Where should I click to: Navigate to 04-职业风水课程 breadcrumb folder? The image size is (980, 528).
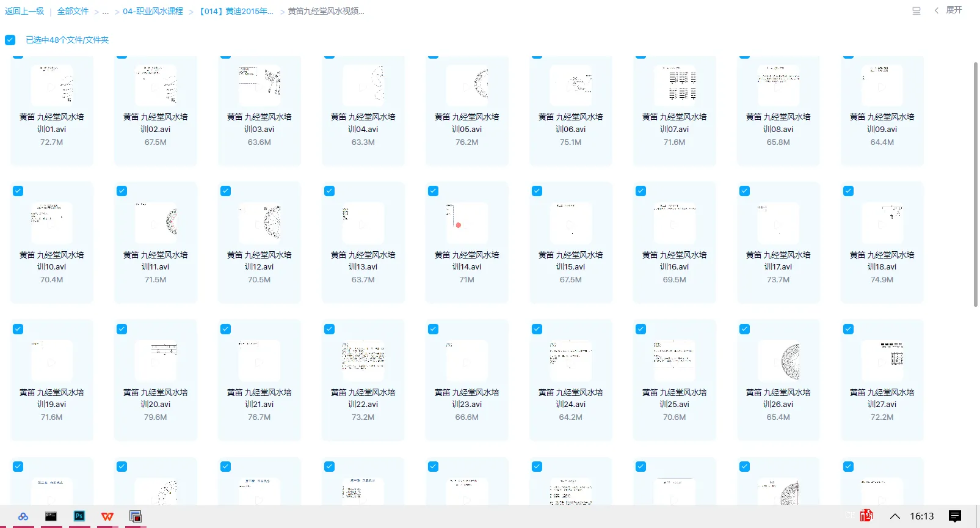tap(153, 12)
